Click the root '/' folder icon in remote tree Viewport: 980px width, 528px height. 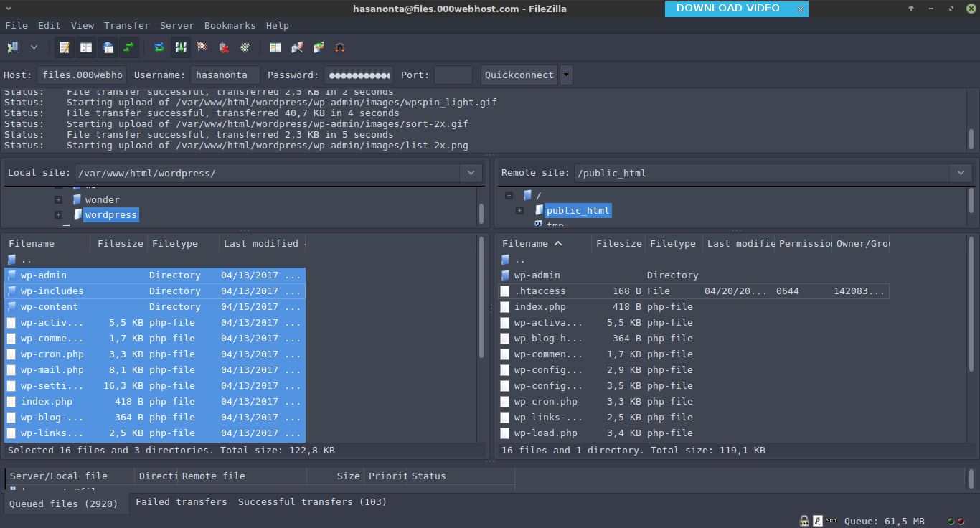(527, 195)
